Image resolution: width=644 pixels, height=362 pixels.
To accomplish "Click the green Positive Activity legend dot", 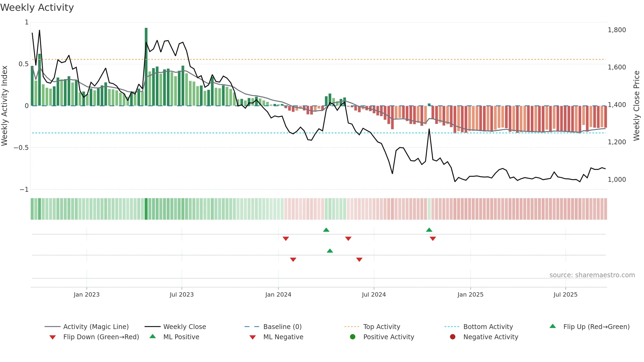I will [x=353, y=337].
